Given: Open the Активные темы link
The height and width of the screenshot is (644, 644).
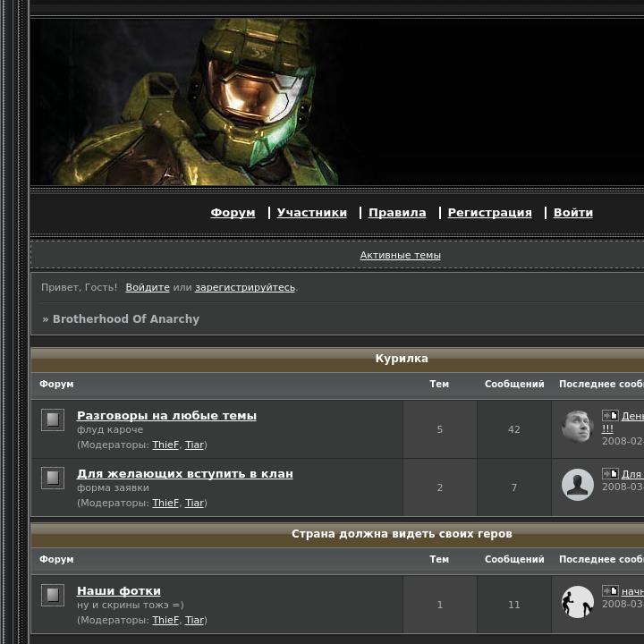Looking at the screenshot, I should (x=401, y=255).
